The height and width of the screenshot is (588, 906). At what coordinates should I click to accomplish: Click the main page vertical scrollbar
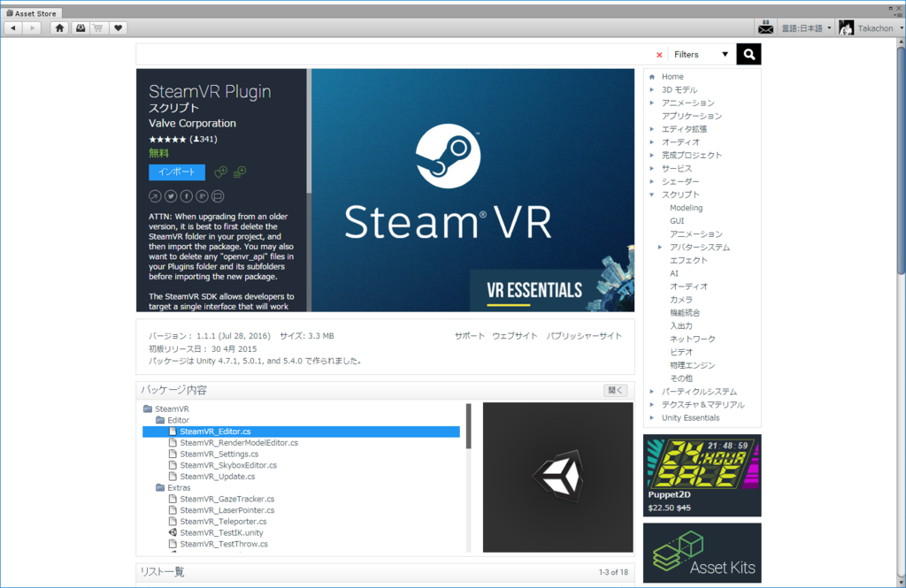[x=902, y=159]
